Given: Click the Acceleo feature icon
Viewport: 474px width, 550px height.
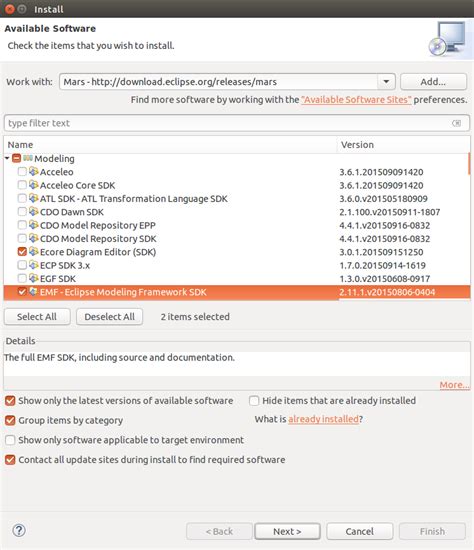Looking at the screenshot, I should pyautogui.click(x=34, y=172).
